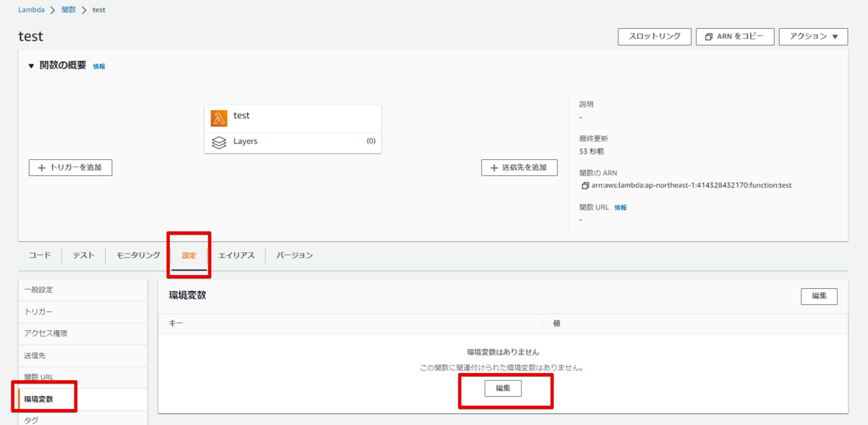This screenshot has width=868, height=425.
Task: Click the スロットリング button
Action: 654,36
